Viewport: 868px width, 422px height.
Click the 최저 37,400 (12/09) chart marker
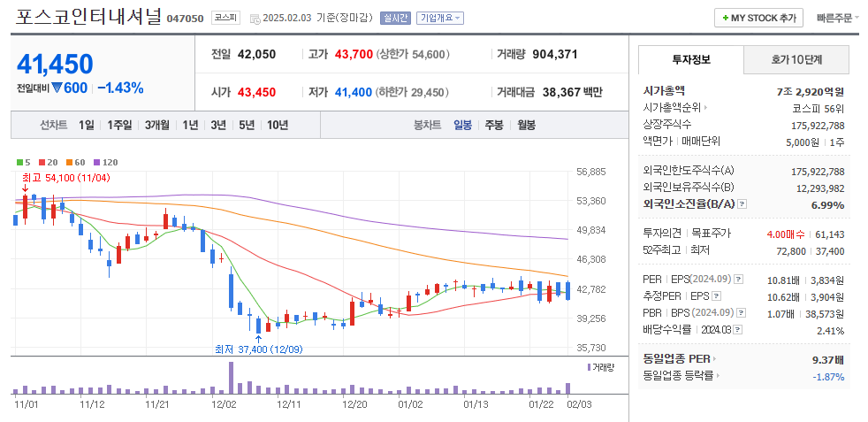point(258,349)
